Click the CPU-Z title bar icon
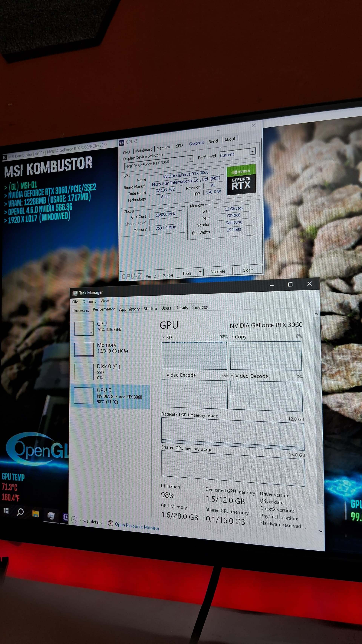 coord(122,143)
